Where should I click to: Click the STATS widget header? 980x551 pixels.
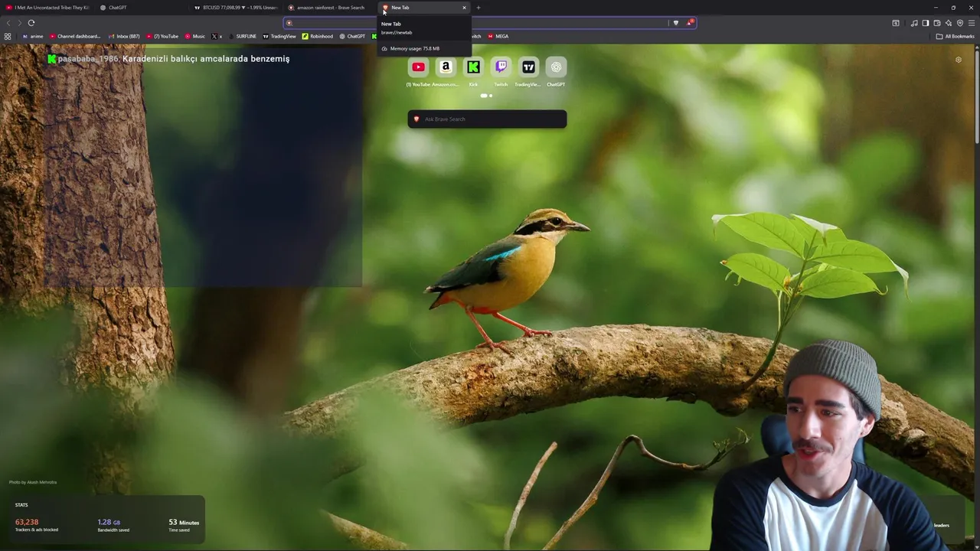click(21, 505)
